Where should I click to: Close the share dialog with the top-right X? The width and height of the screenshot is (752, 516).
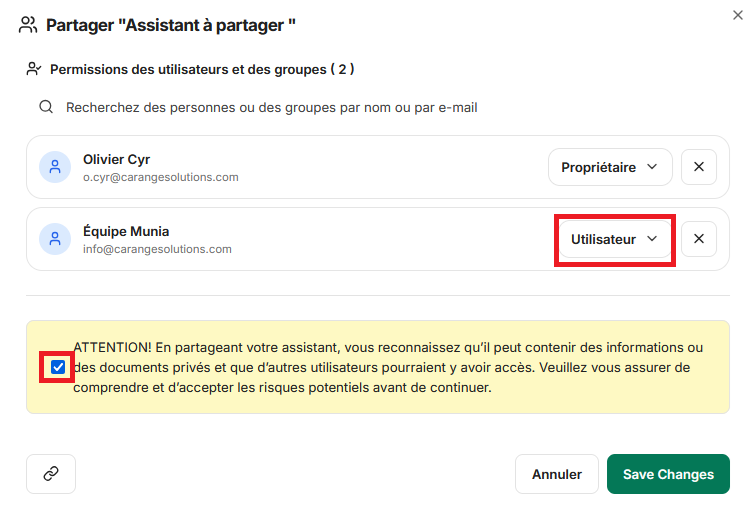tap(738, 14)
